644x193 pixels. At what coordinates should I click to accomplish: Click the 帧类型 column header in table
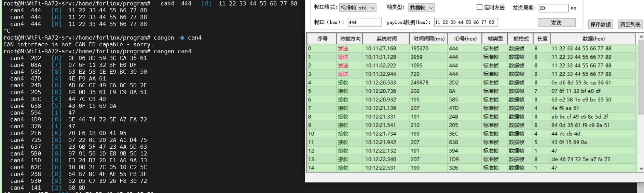[495, 39]
